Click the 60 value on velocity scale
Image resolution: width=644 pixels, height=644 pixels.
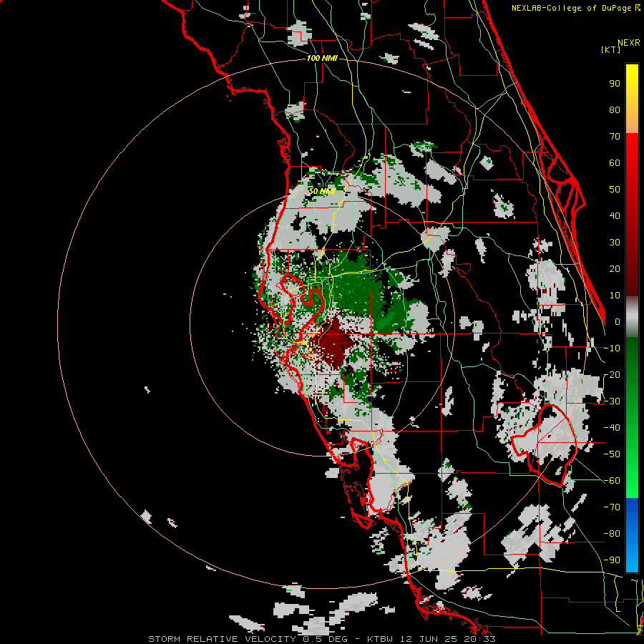(x=615, y=163)
